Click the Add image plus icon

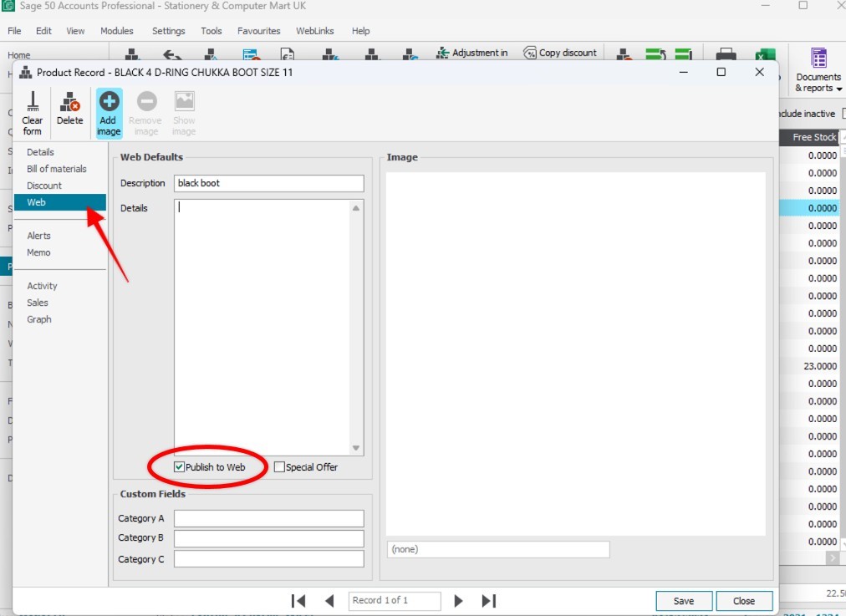click(x=109, y=101)
